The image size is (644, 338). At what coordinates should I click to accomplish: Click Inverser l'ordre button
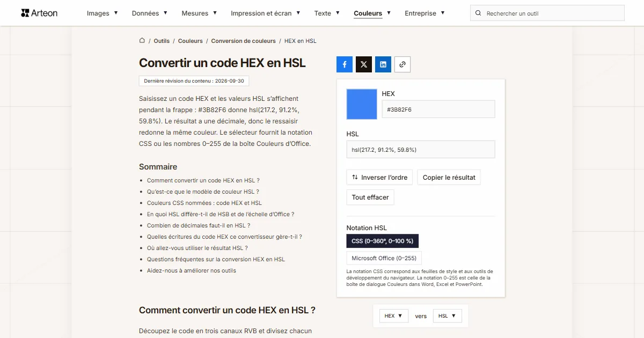tap(379, 178)
